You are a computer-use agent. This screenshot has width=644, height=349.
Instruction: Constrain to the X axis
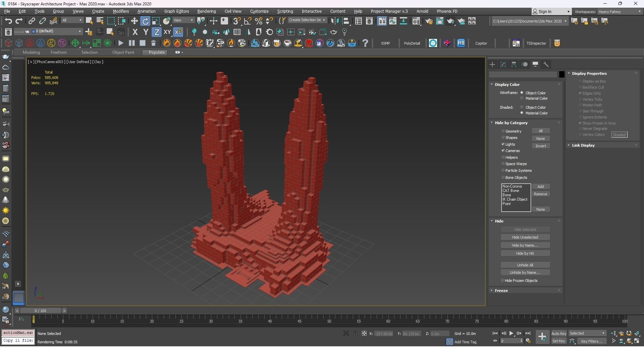135,32
